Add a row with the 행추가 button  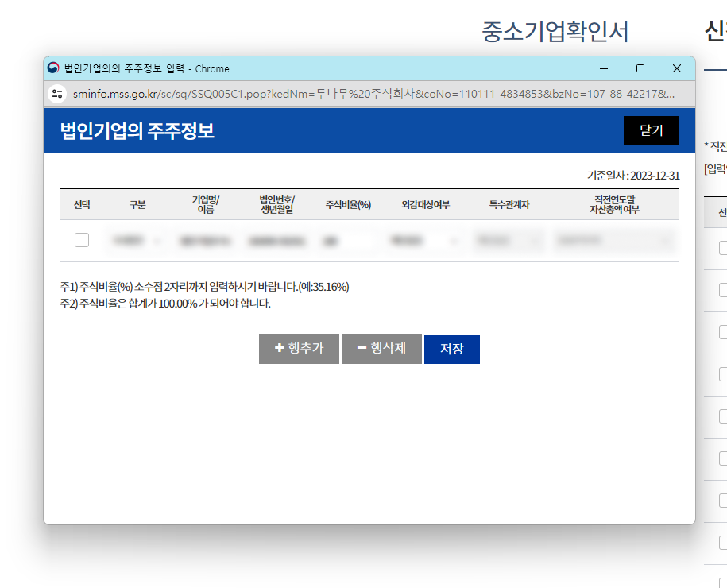tap(299, 349)
